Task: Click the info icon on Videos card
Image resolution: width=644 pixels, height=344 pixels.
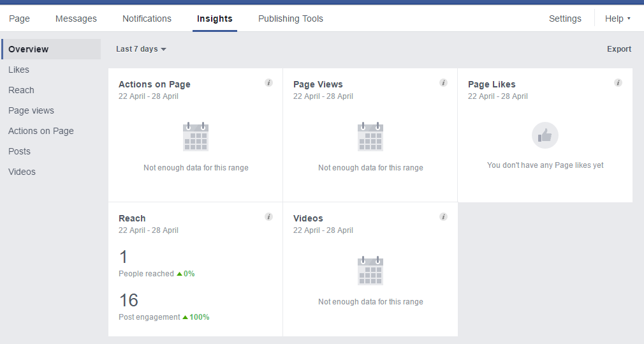Action: click(x=443, y=217)
